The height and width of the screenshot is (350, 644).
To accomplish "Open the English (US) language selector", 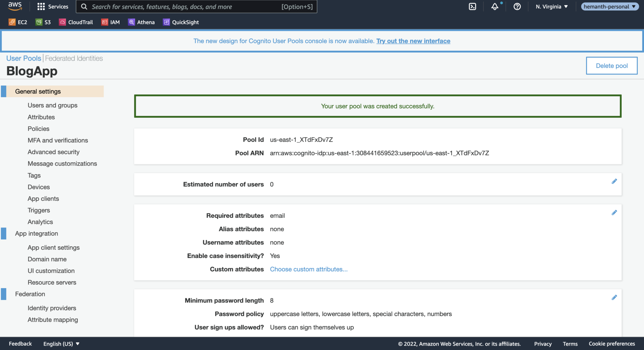I will 61,343.
